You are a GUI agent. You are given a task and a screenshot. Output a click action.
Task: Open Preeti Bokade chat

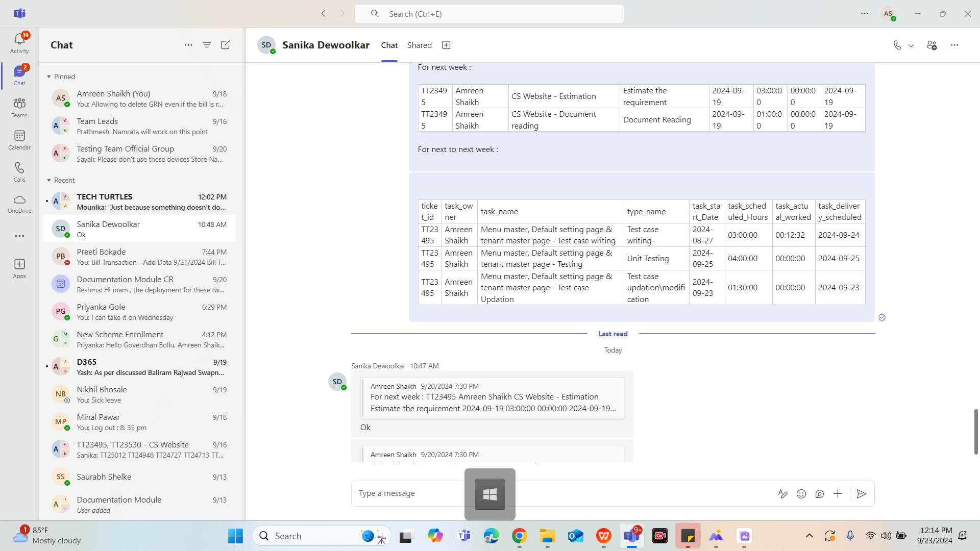(139, 257)
